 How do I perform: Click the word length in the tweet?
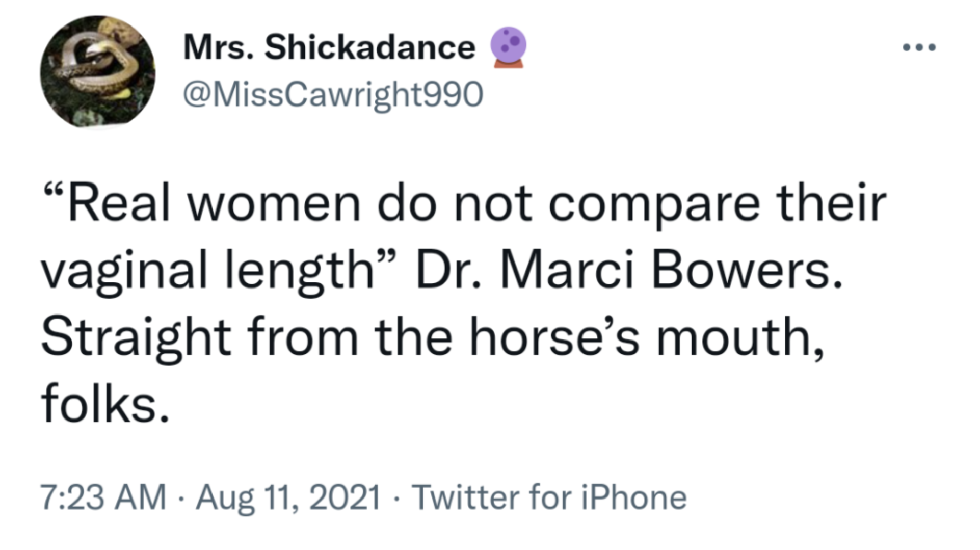click(300, 270)
